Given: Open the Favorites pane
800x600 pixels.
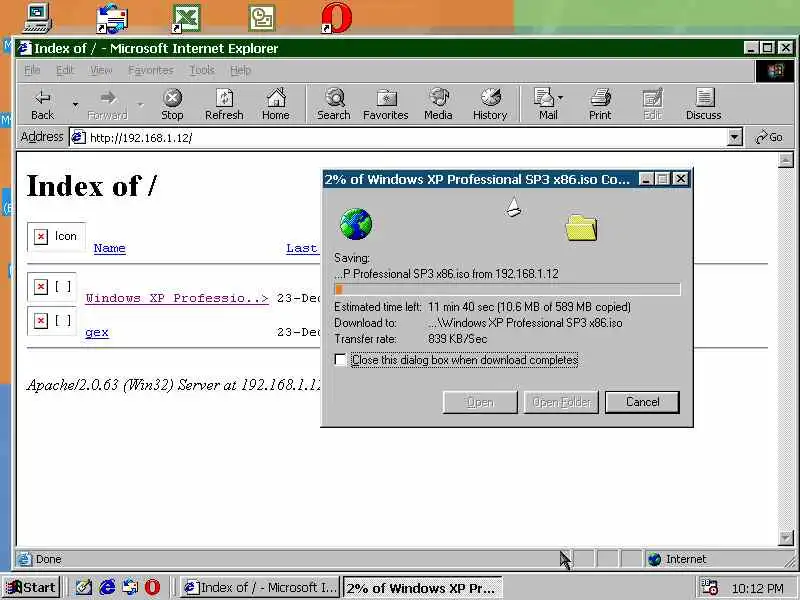Looking at the screenshot, I should [386, 104].
